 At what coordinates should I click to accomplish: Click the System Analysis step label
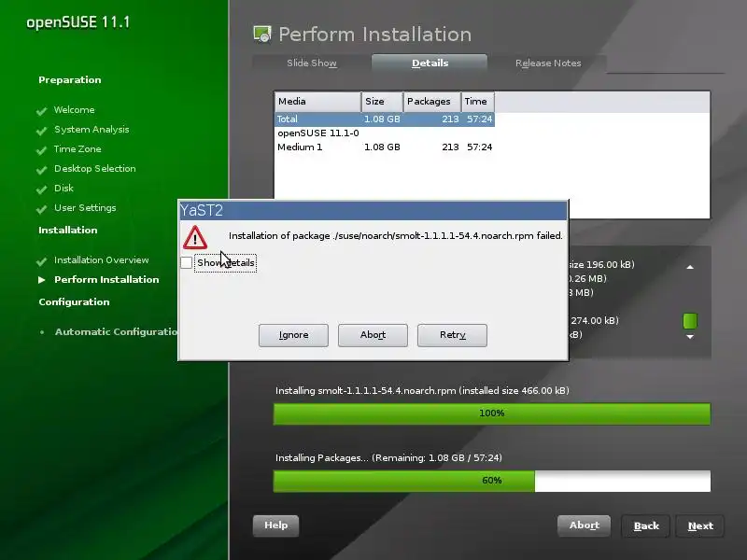click(92, 130)
